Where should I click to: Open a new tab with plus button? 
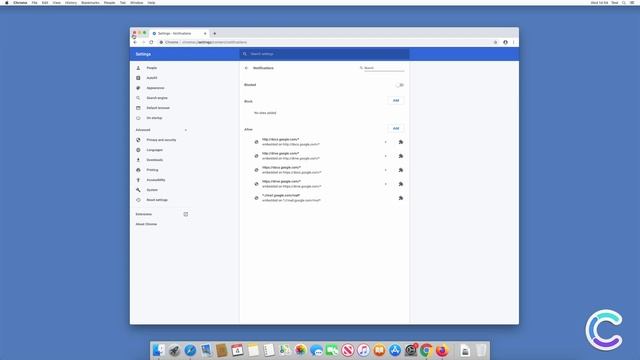215,33
